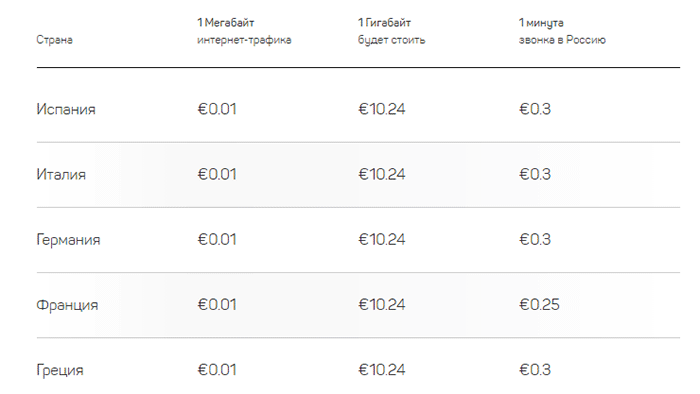Screen dimensions: 700x394
Task: Select the Франция country name
Action: 67,305
